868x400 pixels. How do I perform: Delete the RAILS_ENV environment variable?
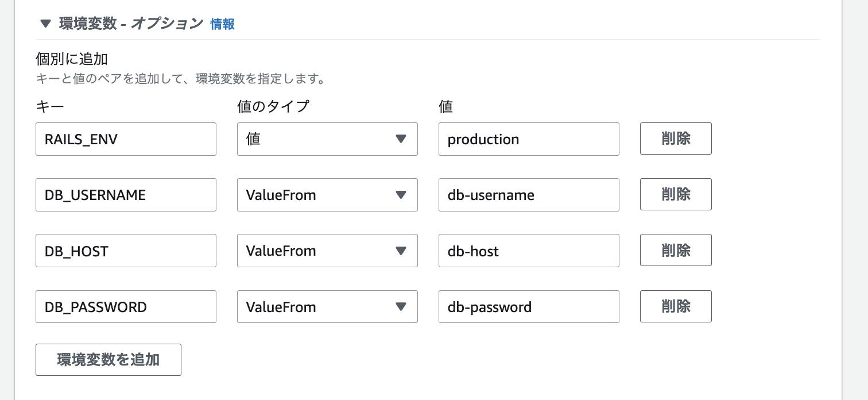click(x=676, y=139)
